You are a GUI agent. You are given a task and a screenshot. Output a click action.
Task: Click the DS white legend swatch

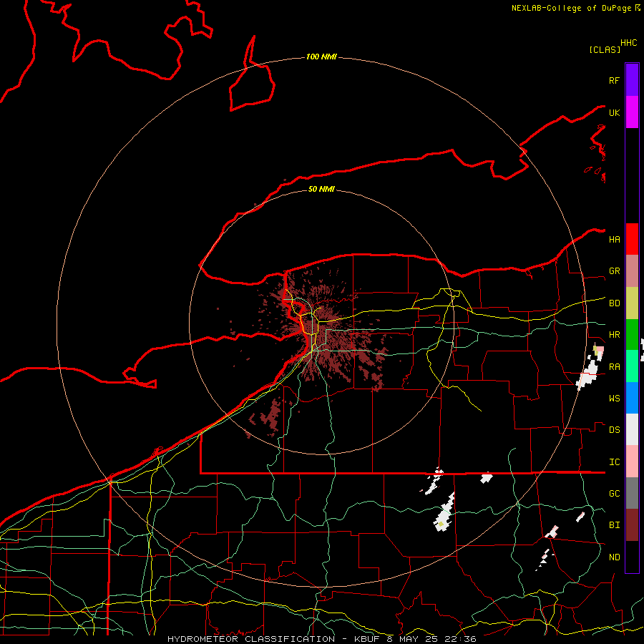(632, 429)
